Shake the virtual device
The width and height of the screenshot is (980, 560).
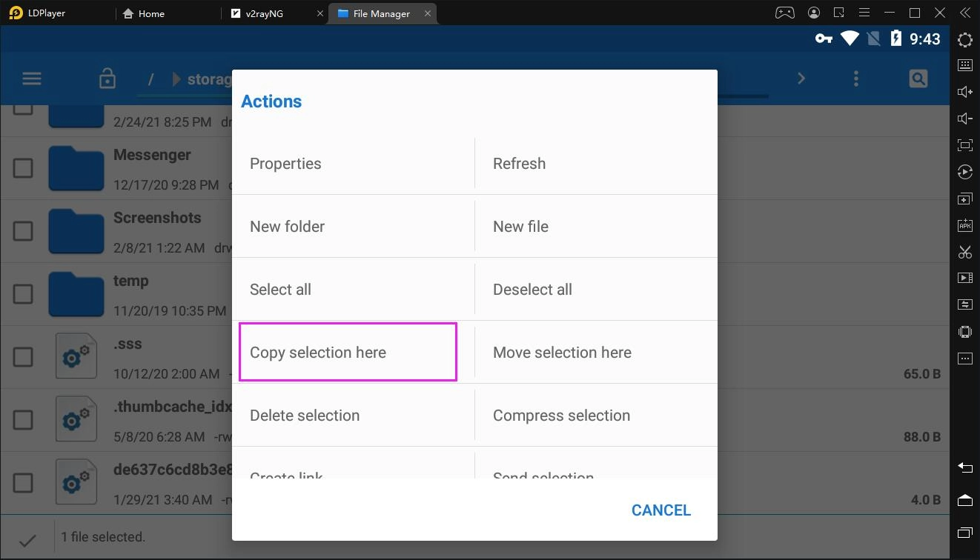tap(964, 331)
